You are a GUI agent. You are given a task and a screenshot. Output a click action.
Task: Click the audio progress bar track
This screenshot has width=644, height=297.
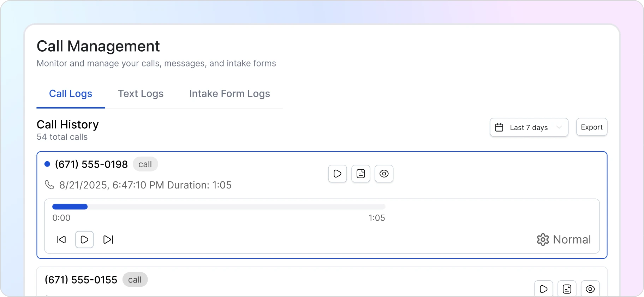tap(219, 207)
